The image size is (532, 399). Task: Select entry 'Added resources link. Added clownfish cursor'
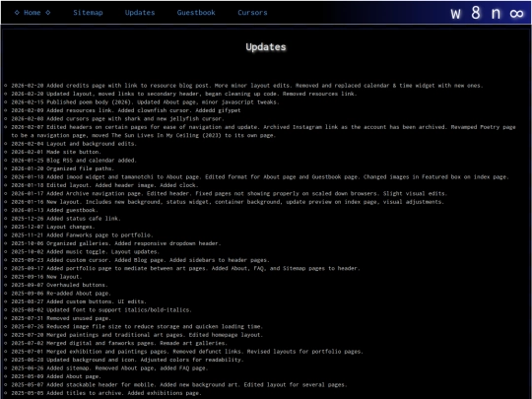[x=126, y=110]
